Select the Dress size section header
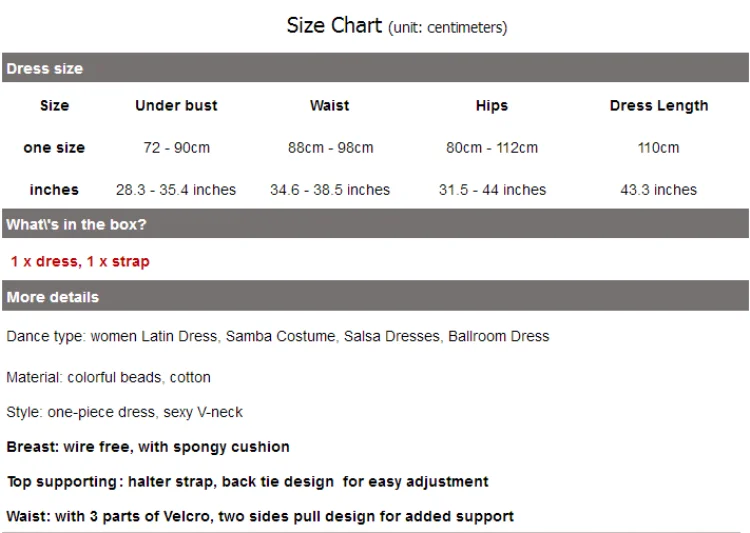 pyautogui.click(x=45, y=69)
